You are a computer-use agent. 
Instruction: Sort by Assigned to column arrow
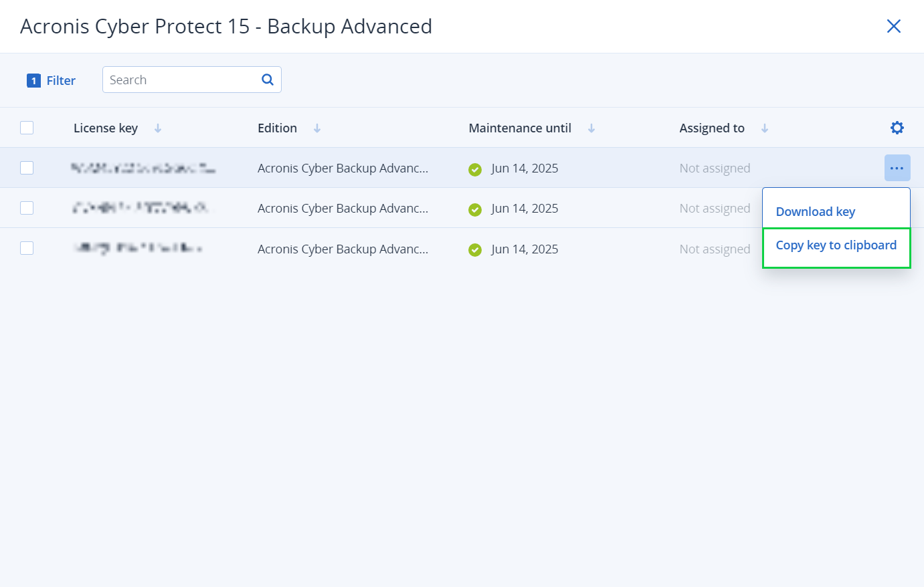[765, 128]
